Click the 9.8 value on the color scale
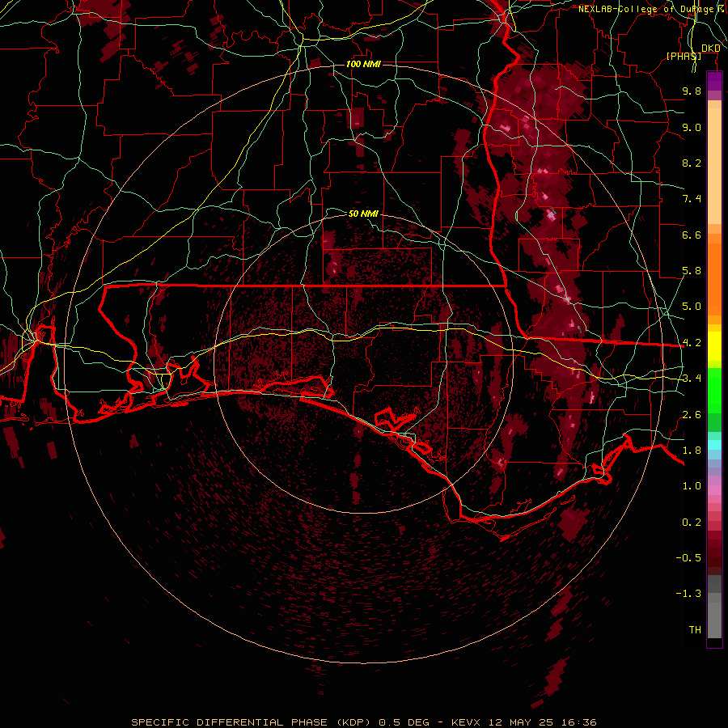Viewport: 728px width, 728px height. click(692, 91)
